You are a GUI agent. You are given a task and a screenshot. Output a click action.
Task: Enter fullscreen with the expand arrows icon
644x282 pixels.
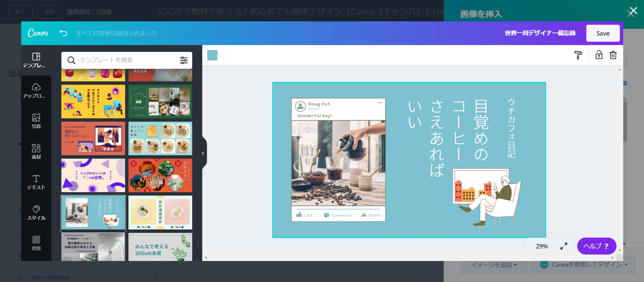(x=563, y=246)
